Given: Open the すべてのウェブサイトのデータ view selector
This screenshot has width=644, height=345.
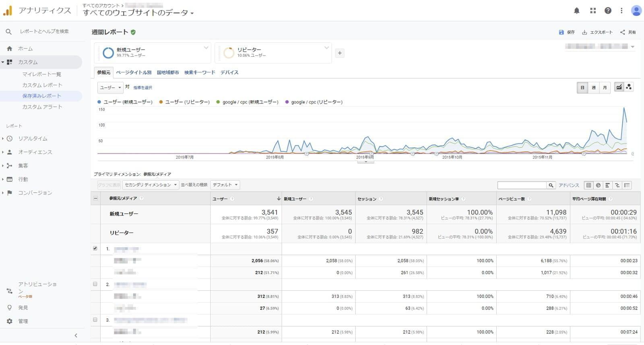Looking at the screenshot, I should click(x=138, y=13).
